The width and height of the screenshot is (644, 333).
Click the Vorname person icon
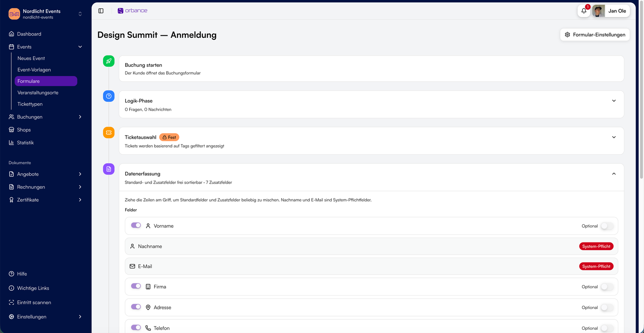point(148,226)
